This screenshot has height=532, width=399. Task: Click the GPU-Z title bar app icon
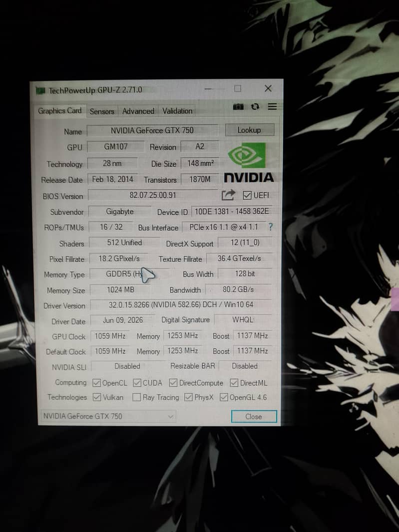[41, 91]
